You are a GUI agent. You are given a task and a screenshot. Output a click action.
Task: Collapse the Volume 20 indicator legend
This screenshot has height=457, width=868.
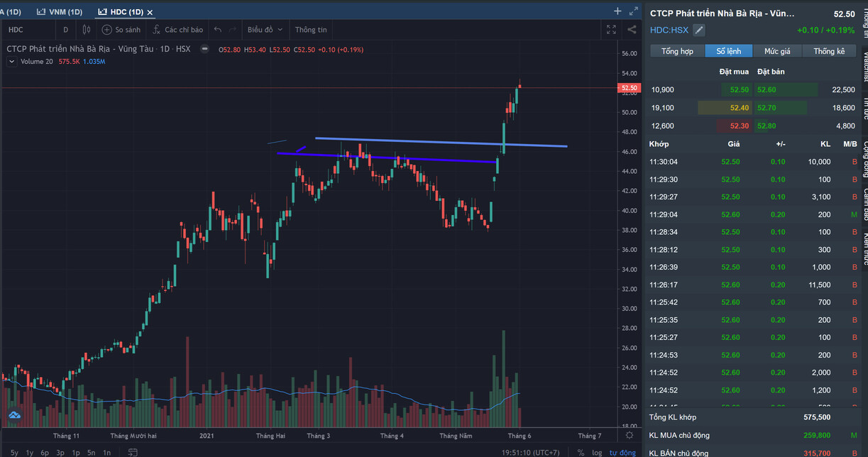coord(11,62)
